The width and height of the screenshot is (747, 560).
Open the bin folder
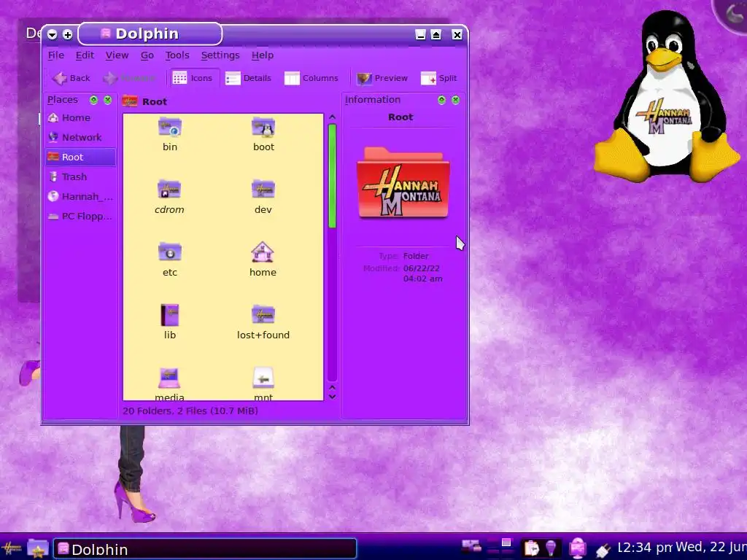point(169,134)
